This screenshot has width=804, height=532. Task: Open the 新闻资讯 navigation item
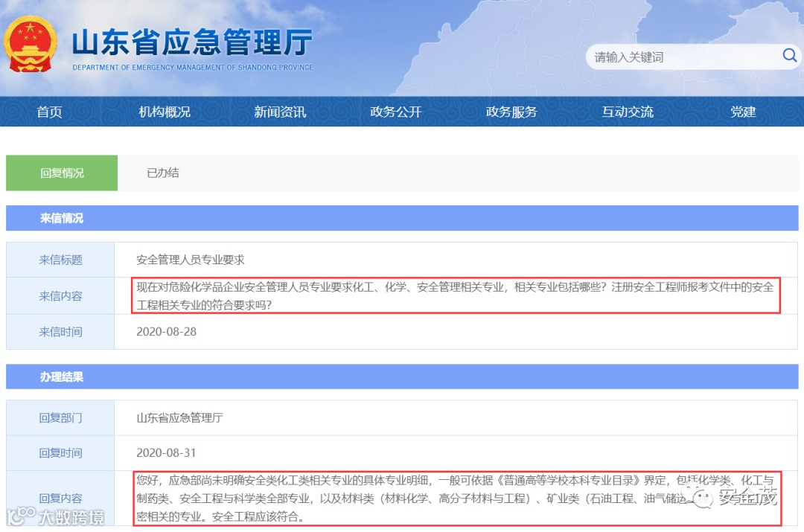tap(280, 112)
